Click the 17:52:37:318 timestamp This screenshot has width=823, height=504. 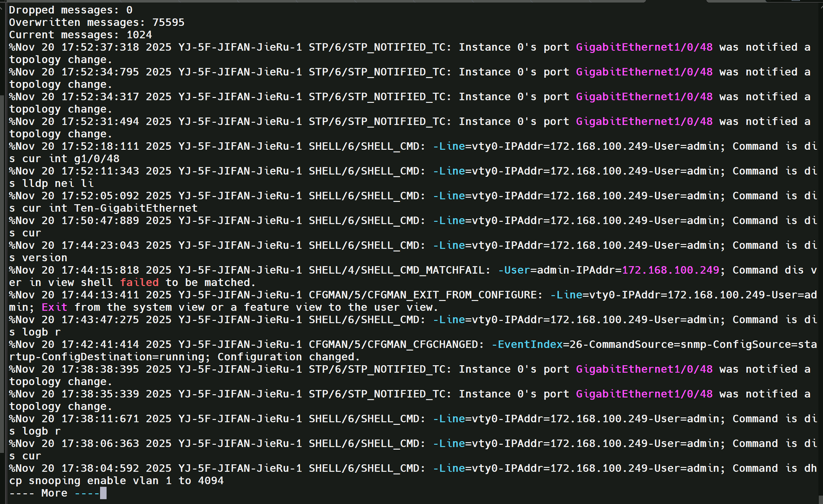pos(100,47)
